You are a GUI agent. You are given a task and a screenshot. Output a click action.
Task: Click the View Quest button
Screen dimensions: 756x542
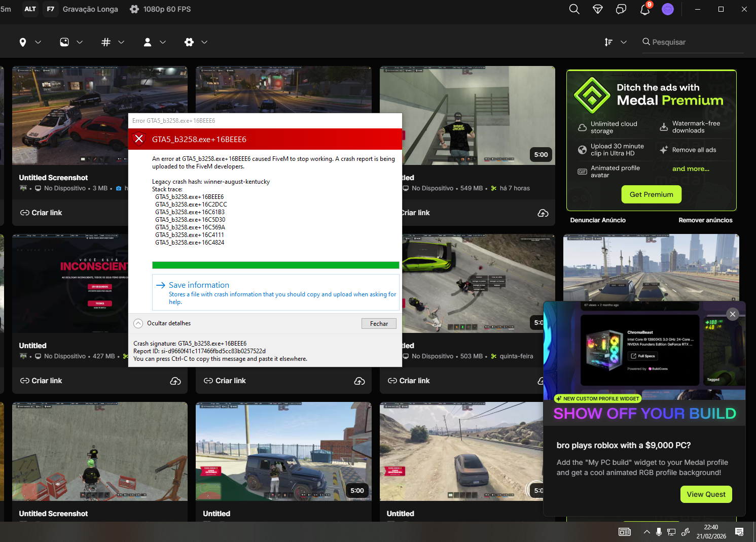706,494
